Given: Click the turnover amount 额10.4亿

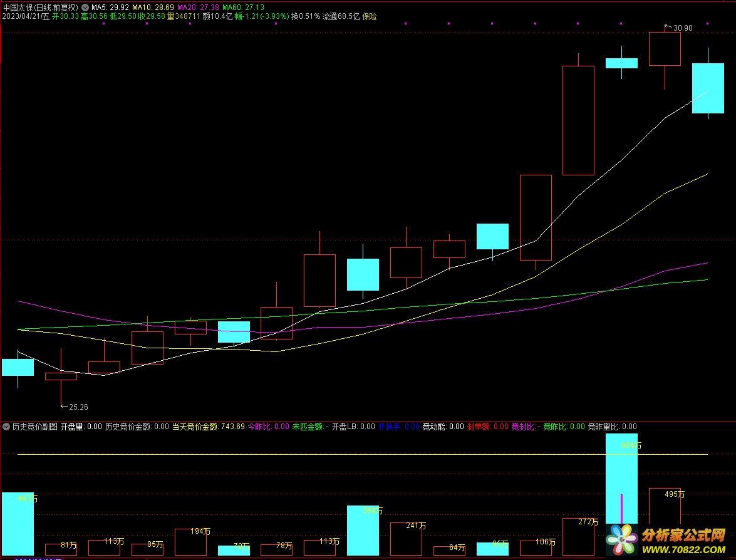Looking at the screenshot, I should (217, 16).
